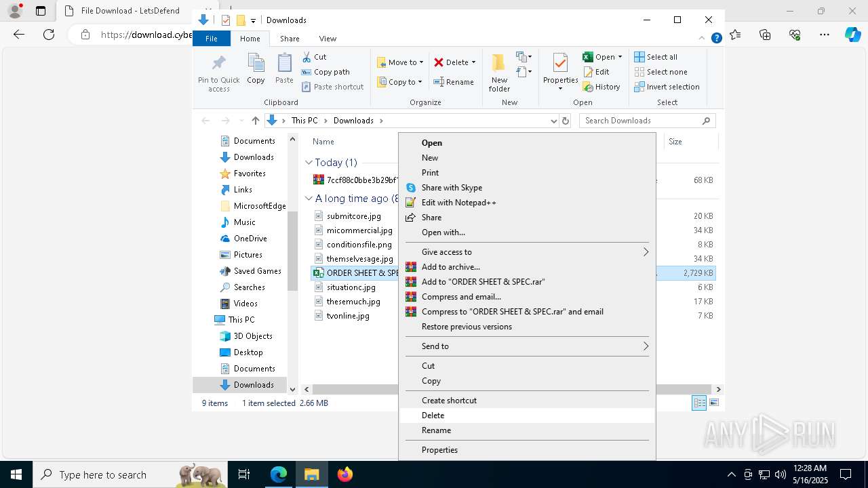Click Copy path in Clipboard group
Image resolution: width=868 pixels, height=488 pixels.
coord(325,72)
